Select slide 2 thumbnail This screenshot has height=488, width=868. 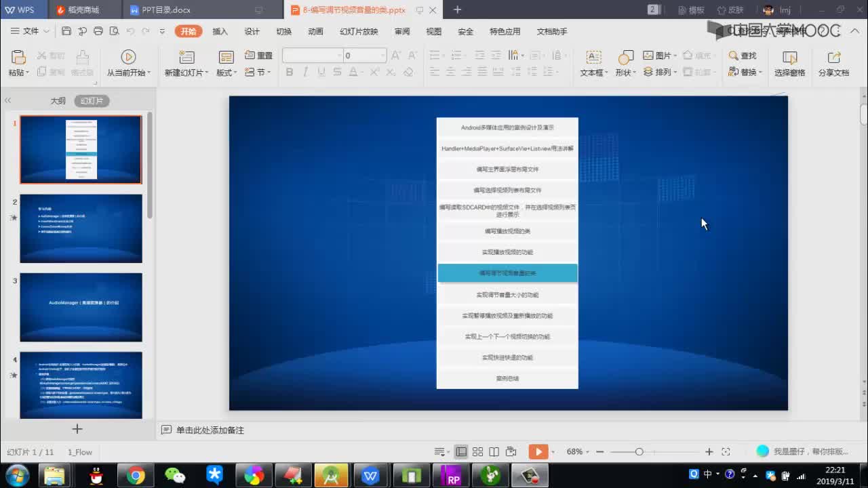81,228
